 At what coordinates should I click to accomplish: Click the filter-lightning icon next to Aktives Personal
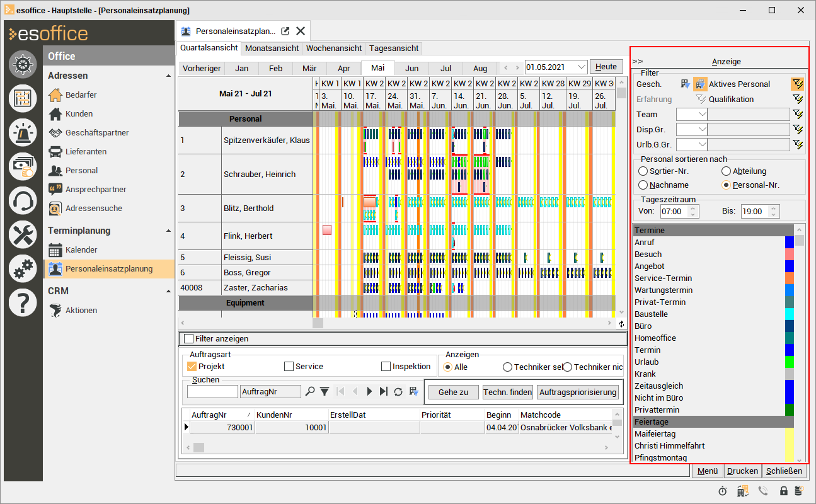coord(798,84)
